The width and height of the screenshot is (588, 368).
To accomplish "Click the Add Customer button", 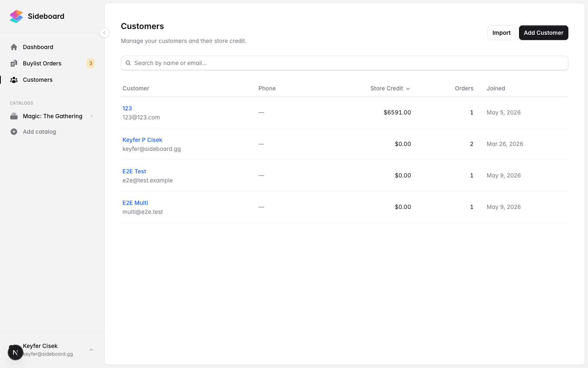I will [x=543, y=33].
